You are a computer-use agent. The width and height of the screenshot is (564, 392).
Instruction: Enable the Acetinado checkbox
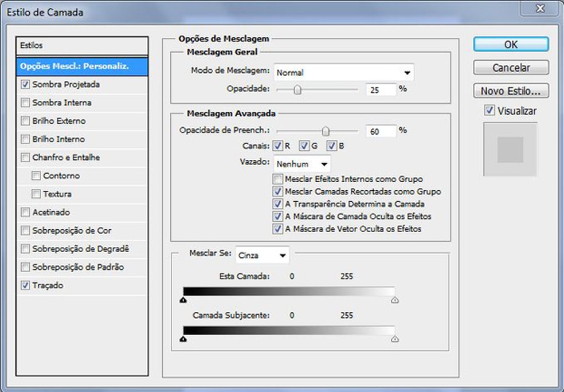pos(25,212)
